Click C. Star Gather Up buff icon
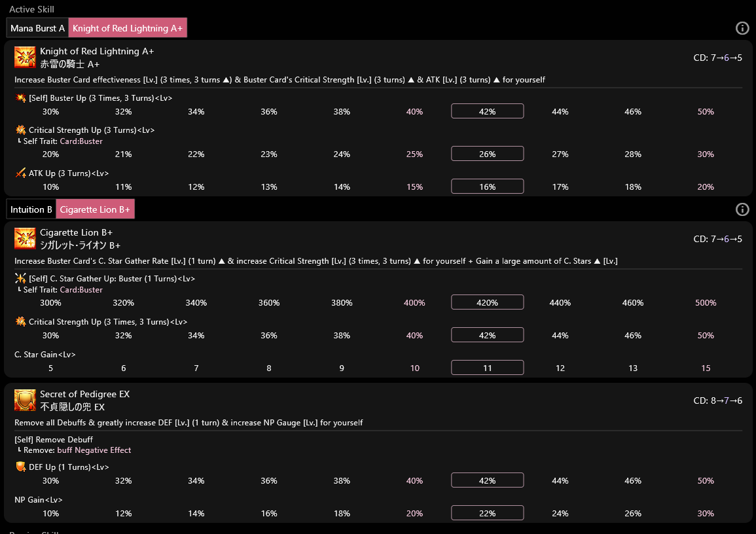 [20, 279]
